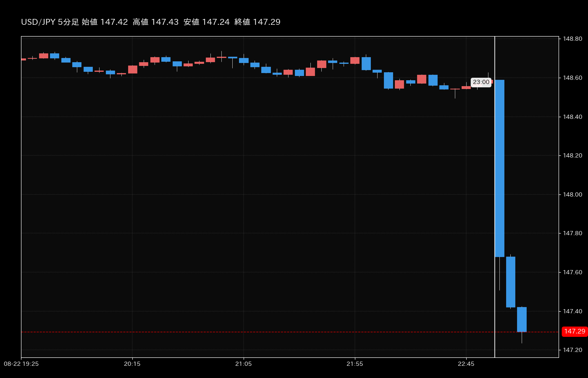
Task: Click the 148.80 price axis label
Action: (572, 39)
